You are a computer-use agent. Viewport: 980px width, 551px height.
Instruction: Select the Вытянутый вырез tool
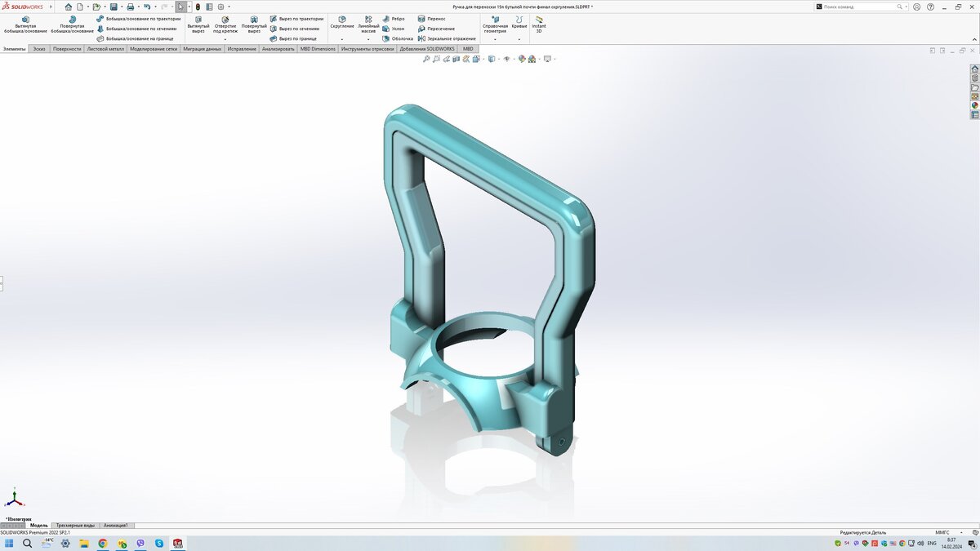coord(198,24)
